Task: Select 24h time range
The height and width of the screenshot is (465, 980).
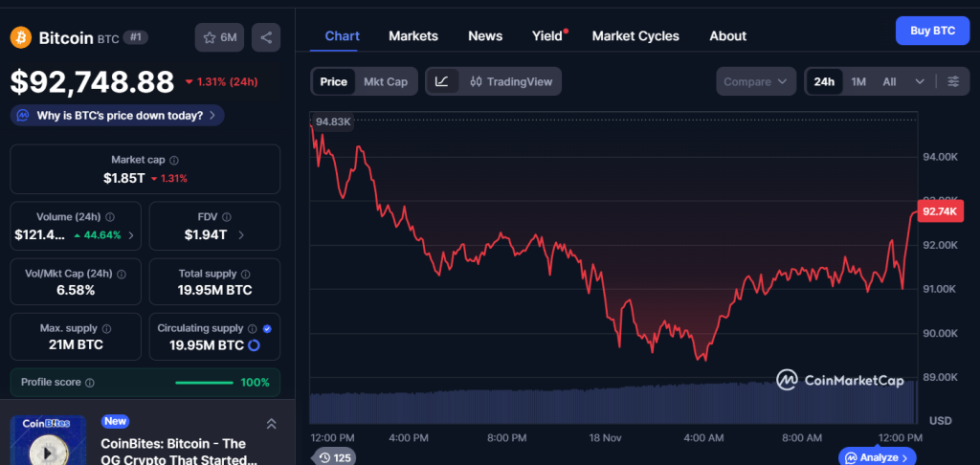Action: pos(824,81)
